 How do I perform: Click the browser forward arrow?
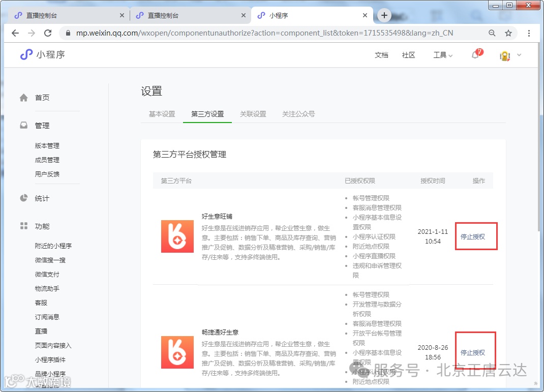pyautogui.click(x=32, y=33)
